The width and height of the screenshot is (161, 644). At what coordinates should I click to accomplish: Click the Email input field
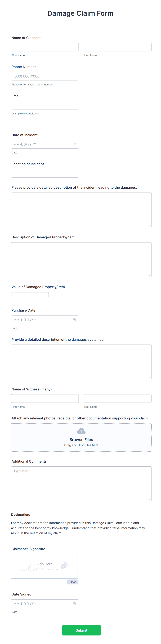point(45,105)
